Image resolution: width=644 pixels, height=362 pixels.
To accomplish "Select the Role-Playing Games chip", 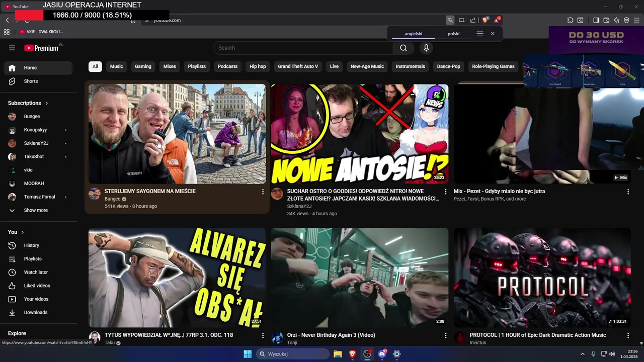I will tap(493, 66).
